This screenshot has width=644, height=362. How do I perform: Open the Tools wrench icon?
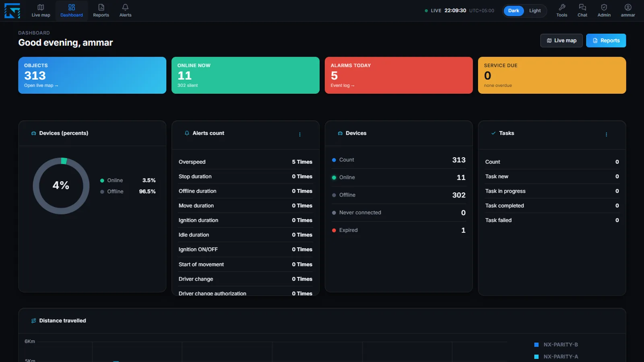coord(562,11)
